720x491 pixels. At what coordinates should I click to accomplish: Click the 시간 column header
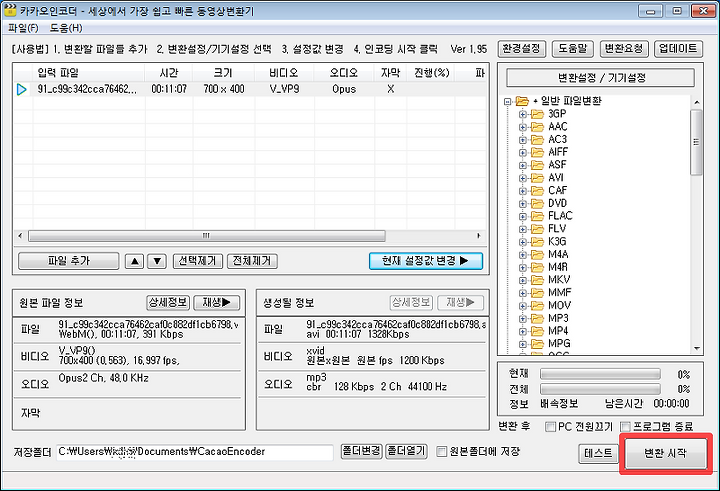click(x=169, y=73)
